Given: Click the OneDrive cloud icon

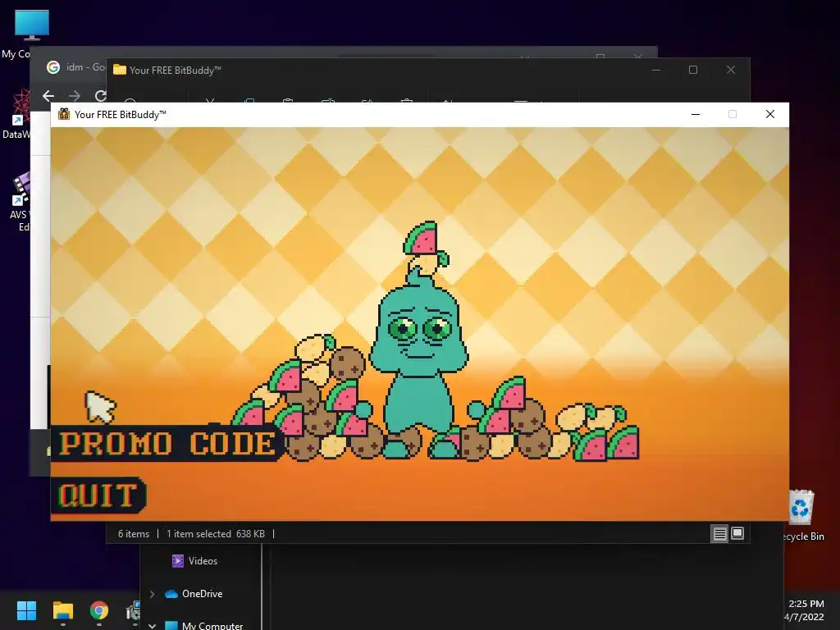Looking at the screenshot, I should (x=171, y=594).
